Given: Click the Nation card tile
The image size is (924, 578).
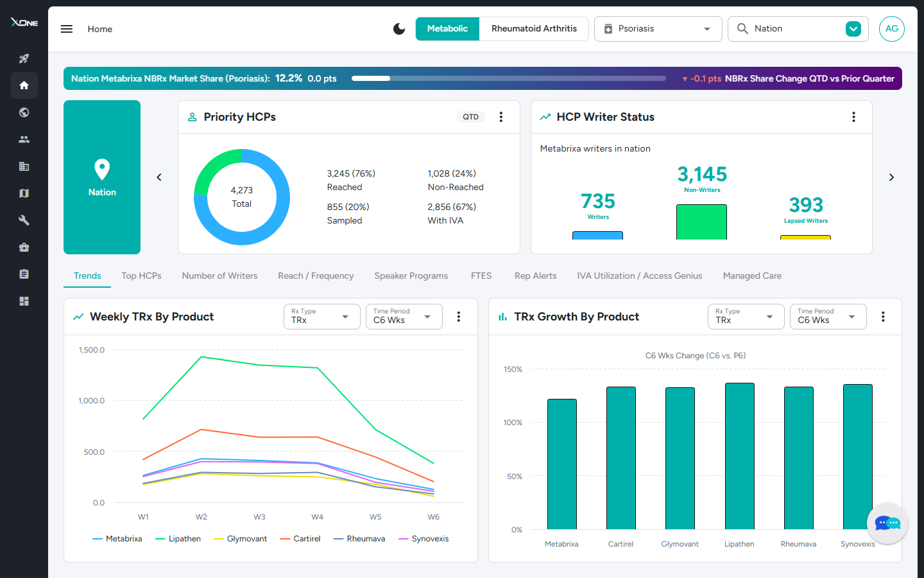Looking at the screenshot, I should pos(102,177).
